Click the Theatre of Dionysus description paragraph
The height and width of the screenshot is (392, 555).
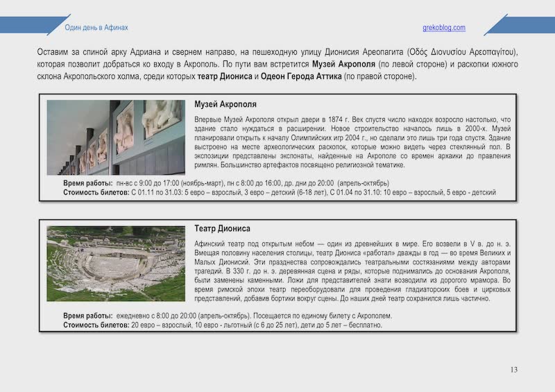pyautogui.click(x=352, y=271)
